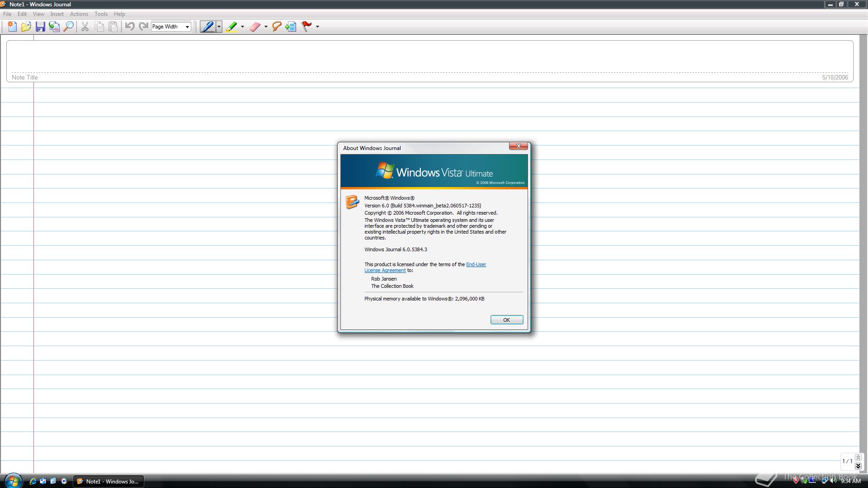Go to previous page with double up arrow

[858, 458]
